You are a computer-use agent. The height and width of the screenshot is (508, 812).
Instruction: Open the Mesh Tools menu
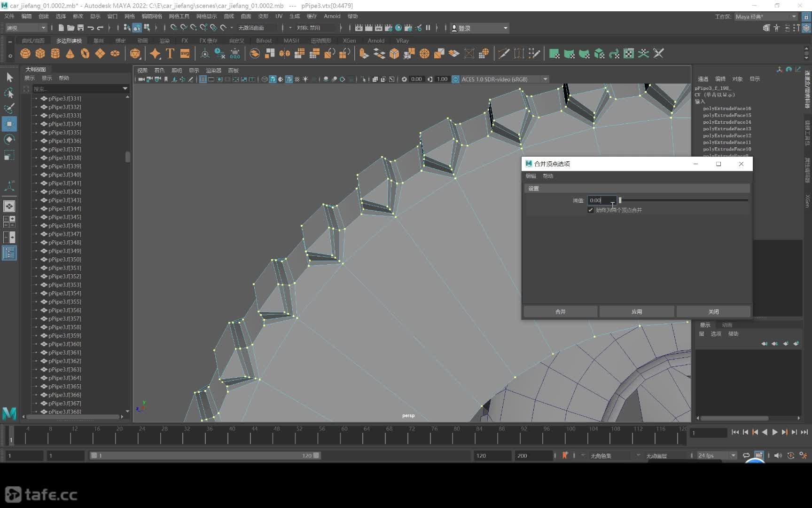point(179,16)
